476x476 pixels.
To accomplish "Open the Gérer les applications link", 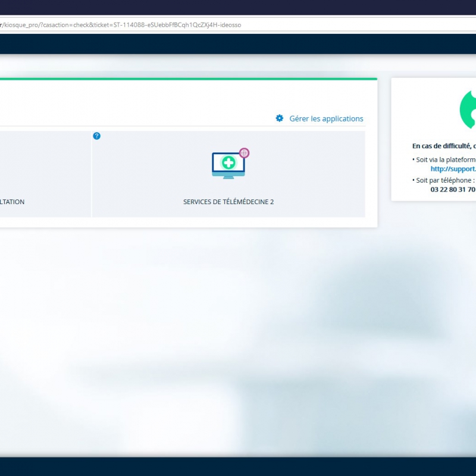I will tap(326, 119).
